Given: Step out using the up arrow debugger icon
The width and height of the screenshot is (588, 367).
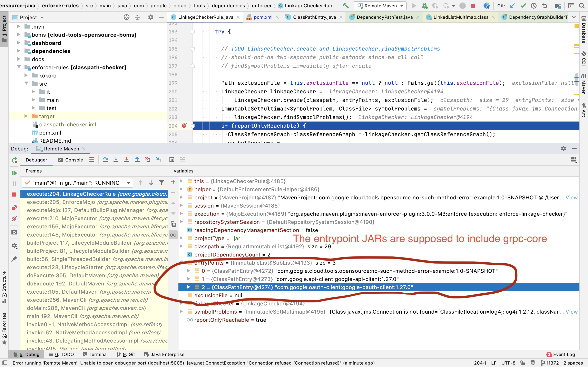Looking at the screenshot, I should tap(137, 159).
